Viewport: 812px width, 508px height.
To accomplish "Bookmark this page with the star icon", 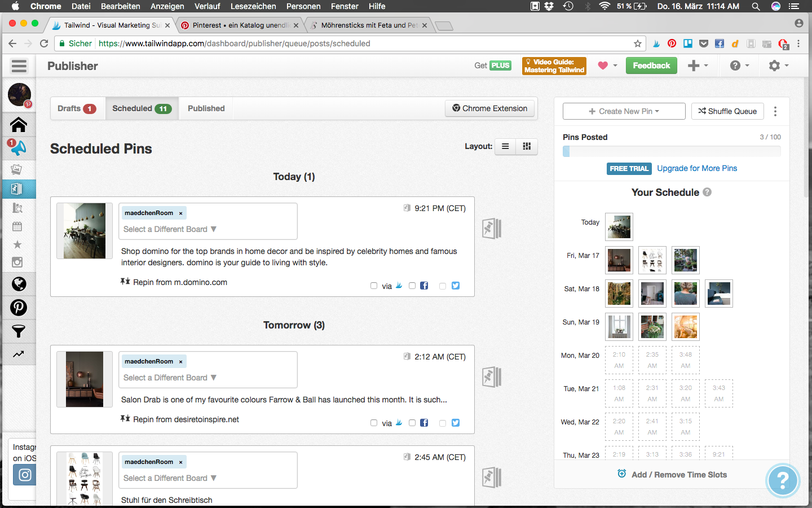I will pyautogui.click(x=638, y=43).
